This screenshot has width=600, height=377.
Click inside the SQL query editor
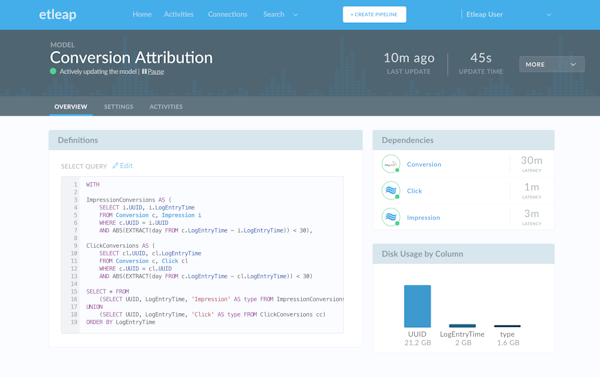[202, 255]
